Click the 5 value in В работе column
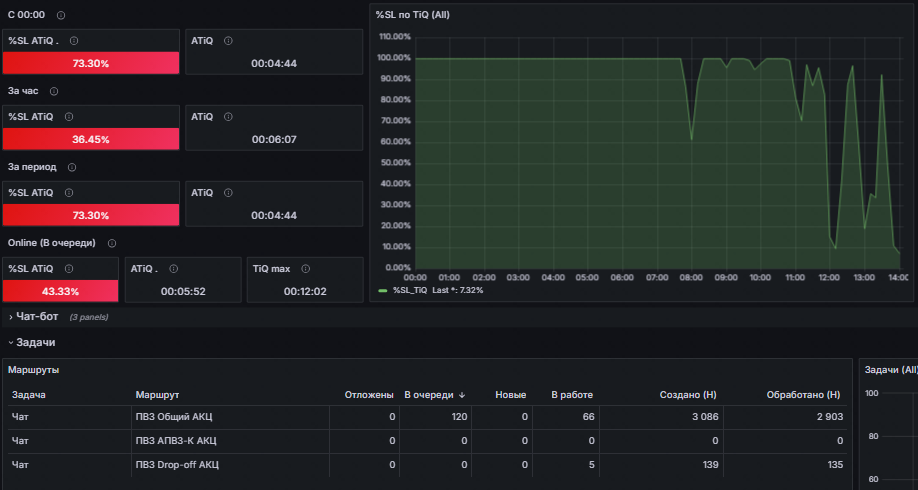 coord(592,465)
